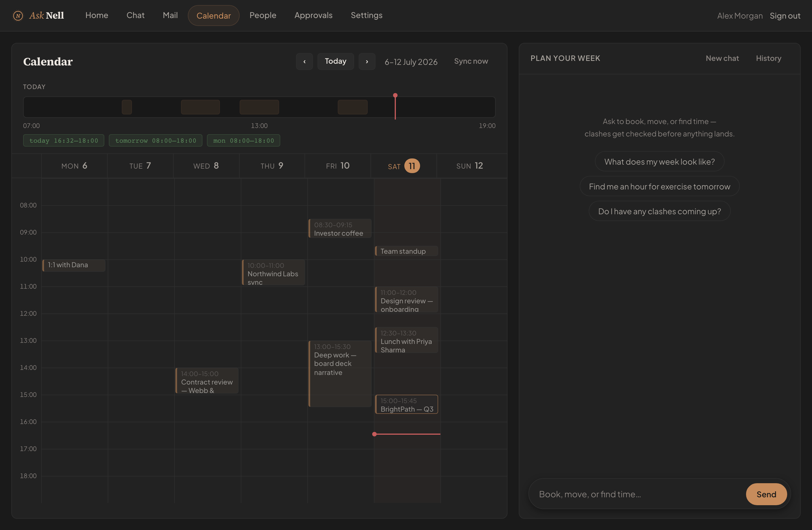Select the Calendar nav tab

[214, 16]
